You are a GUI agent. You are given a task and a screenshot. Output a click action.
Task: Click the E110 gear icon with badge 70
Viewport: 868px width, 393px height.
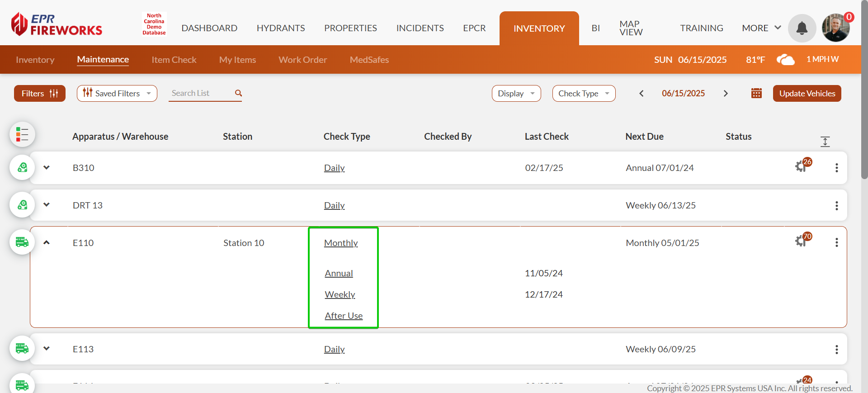pos(802,241)
